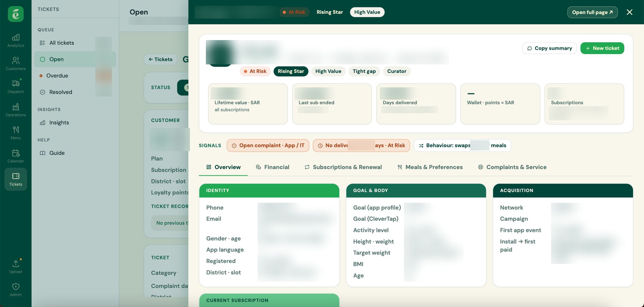
Task: Close the customer profile panel
Action: pos(630,12)
